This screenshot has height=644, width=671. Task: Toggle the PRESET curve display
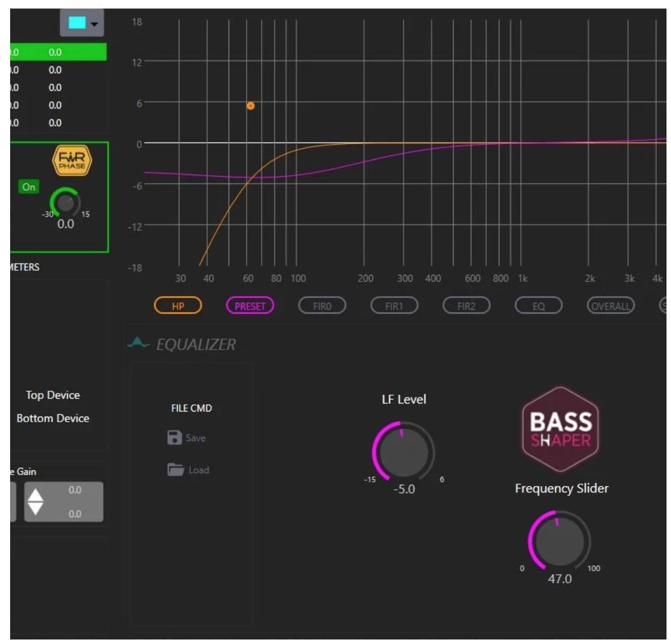click(250, 306)
